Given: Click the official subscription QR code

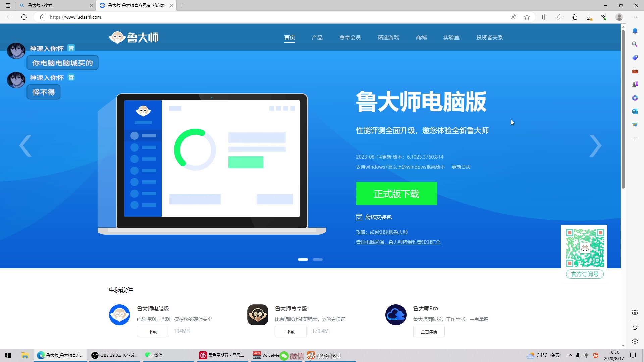Looking at the screenshot, I should tap(585, 248).
